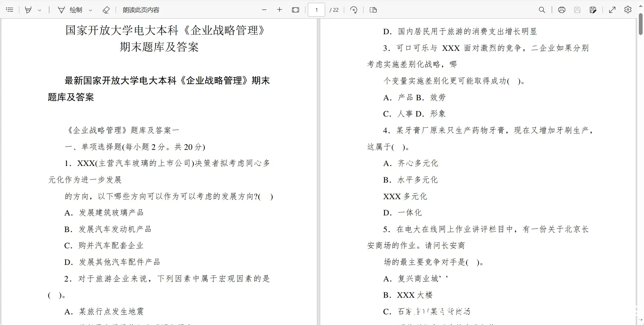Click option A. 齐心多元化

(411, 163)
